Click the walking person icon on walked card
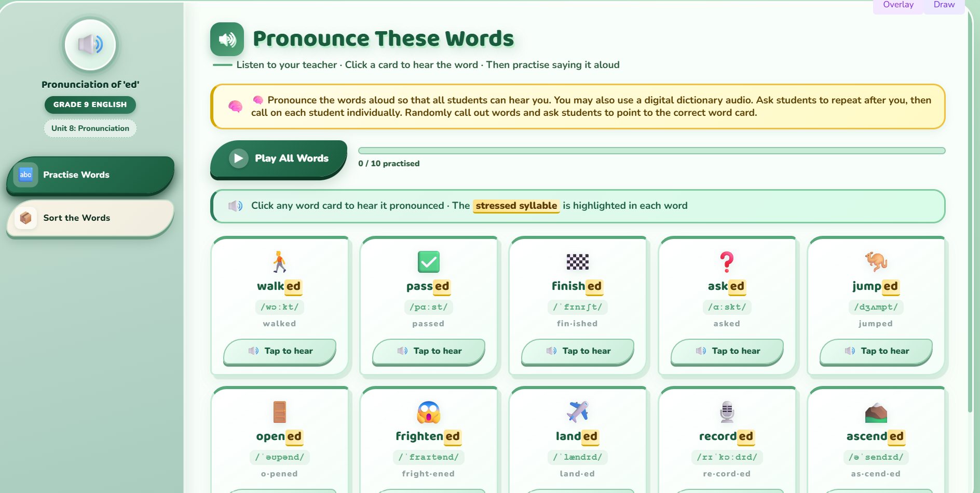 (x=279, y=262)
